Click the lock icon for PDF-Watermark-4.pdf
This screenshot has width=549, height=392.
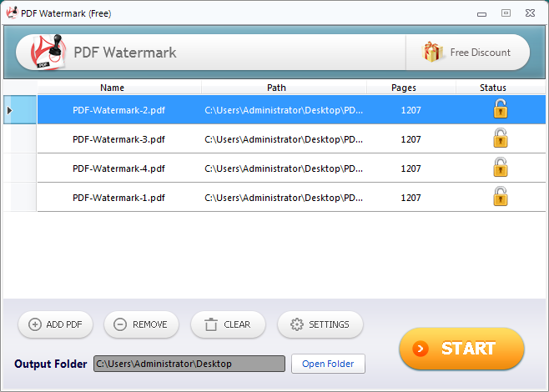point(500,168)
